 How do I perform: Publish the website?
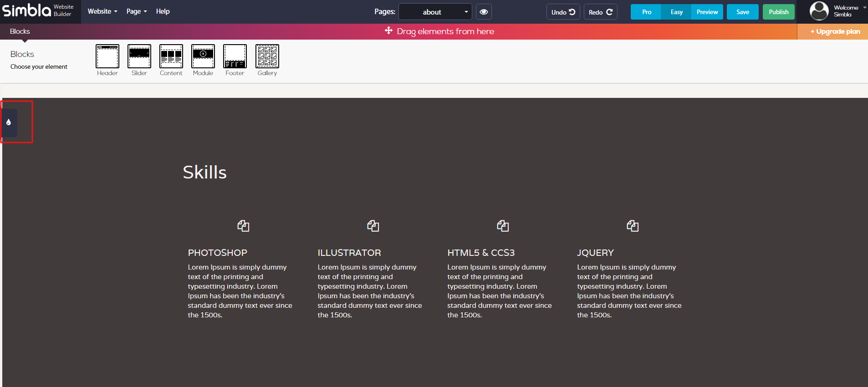point(779,12)
